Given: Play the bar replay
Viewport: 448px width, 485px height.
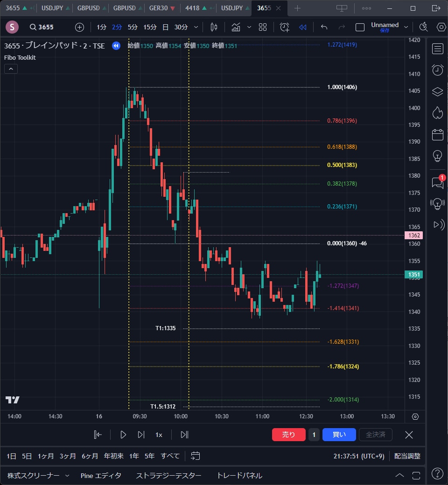Looking at the screenshot, I should (x=123, y=435).
